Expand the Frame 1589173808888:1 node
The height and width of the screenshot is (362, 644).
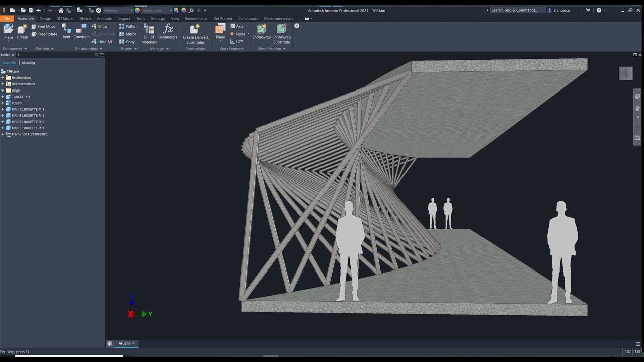pos(3,134)
